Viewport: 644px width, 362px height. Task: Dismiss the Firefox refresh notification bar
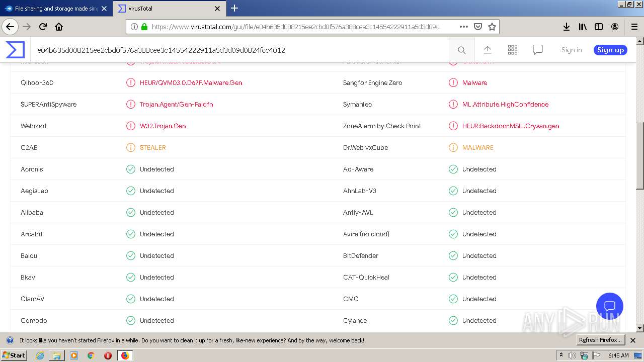(x=633, y=340)
